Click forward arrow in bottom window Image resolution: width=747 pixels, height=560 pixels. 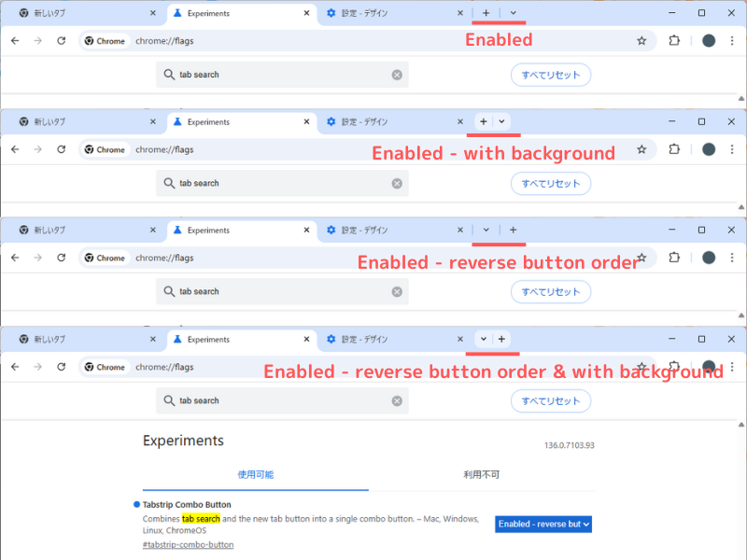click(x=38, y=367)
